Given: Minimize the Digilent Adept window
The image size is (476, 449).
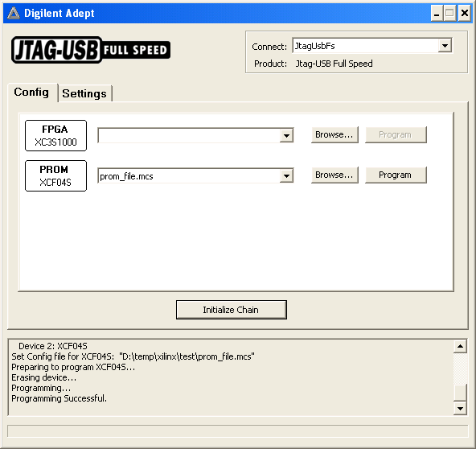Looking at the screenshot, I should pos(437,14).
